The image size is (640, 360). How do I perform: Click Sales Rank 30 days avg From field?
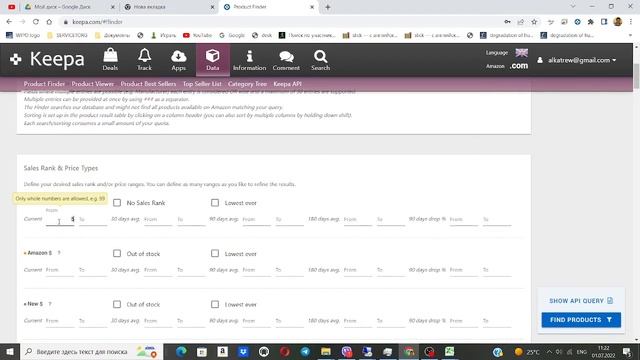pyautogui.click(x=158, y=220)
